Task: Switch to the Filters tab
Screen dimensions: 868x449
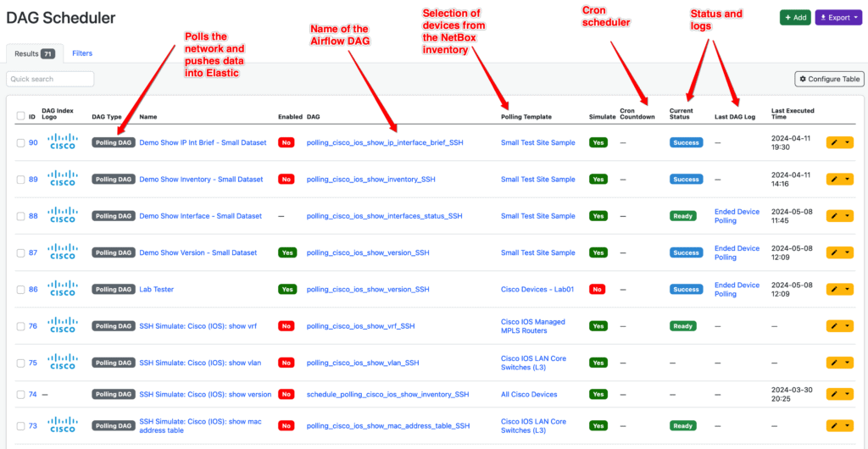Action: point(82,53)
